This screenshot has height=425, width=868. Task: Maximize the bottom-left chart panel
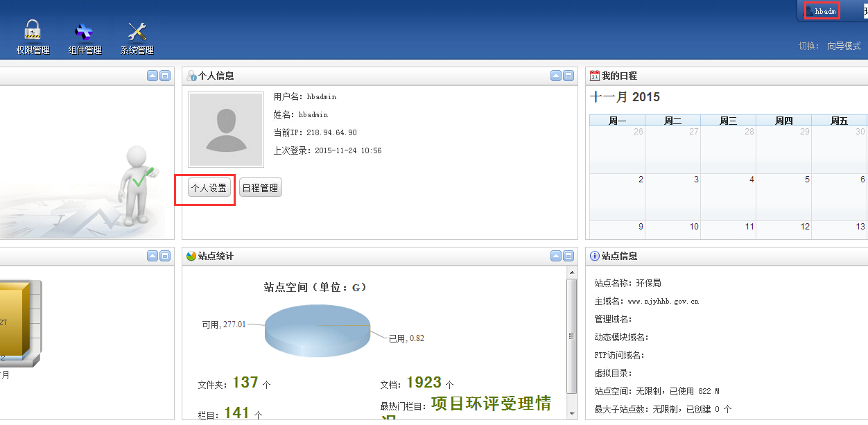[x=165, y=257]
